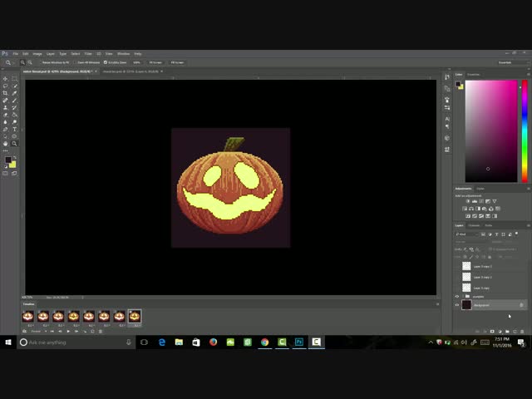This screenshot has height=399, width=532.
Task: Open the 3D panel icon
Action: pyautogui.click(x=447, y=138)
